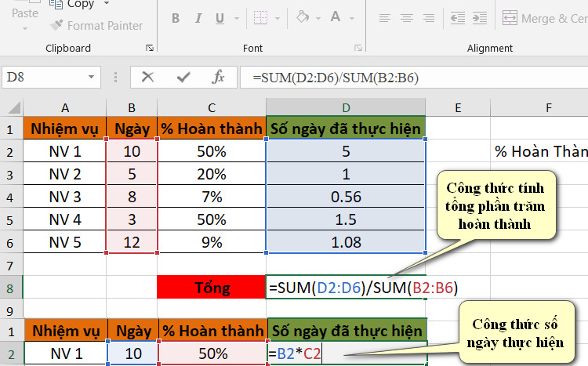Click the upper 'Nhiệm vụ' header cell
This screenshot has width=588, height=366.
[65, 129]
